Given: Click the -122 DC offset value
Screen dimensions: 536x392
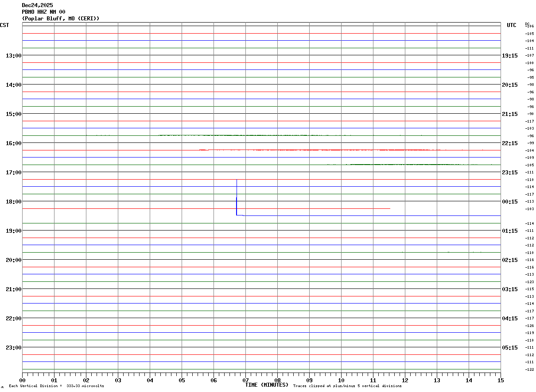Looking at the screenshot, I should tap(529, 369).
